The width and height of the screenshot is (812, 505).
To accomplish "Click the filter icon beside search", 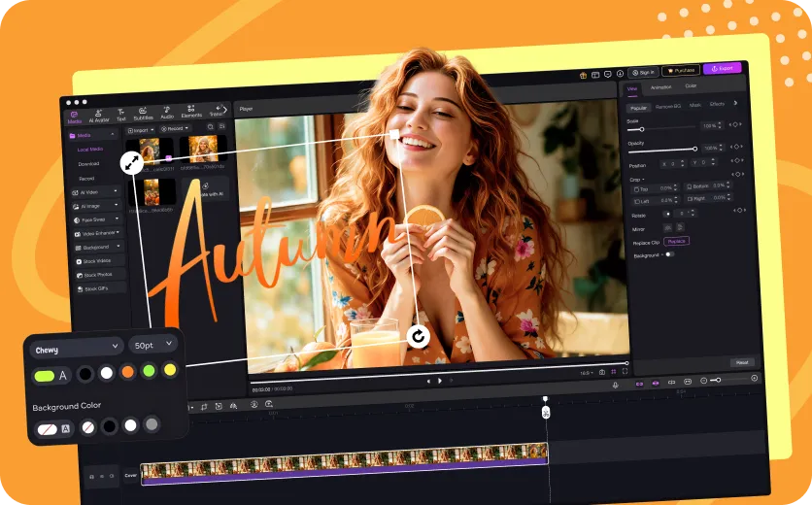I will click(x=221, y=126).
